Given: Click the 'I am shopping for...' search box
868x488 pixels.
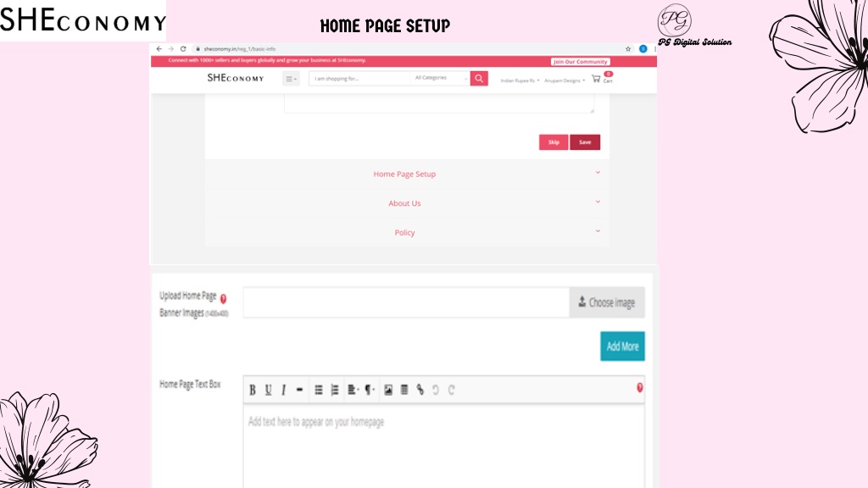Looking at the screenshot, I should point(359,79).
